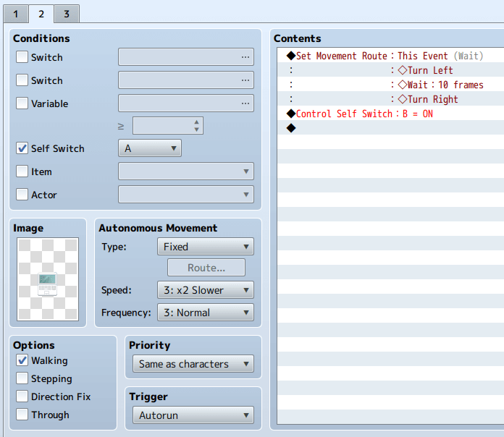The height and width of the screenshot is (437, 504).
Task: Click the Route... button
Action: pos(206,268)
